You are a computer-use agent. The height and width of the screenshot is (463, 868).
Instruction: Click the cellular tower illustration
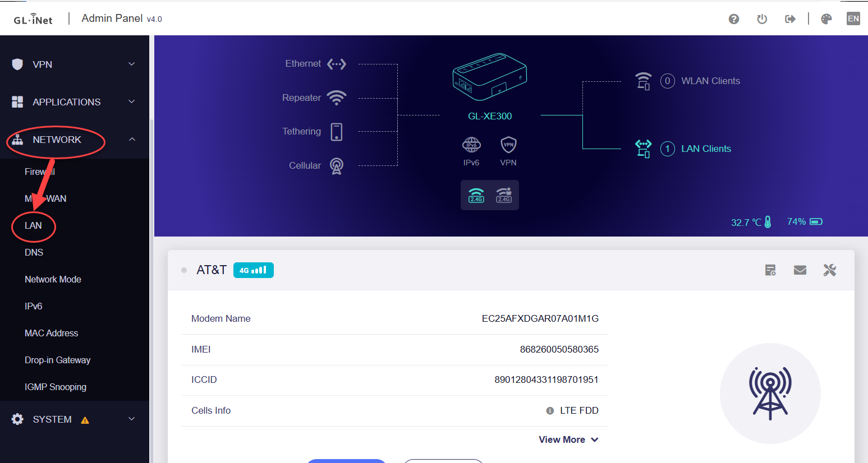pos(770,393)
